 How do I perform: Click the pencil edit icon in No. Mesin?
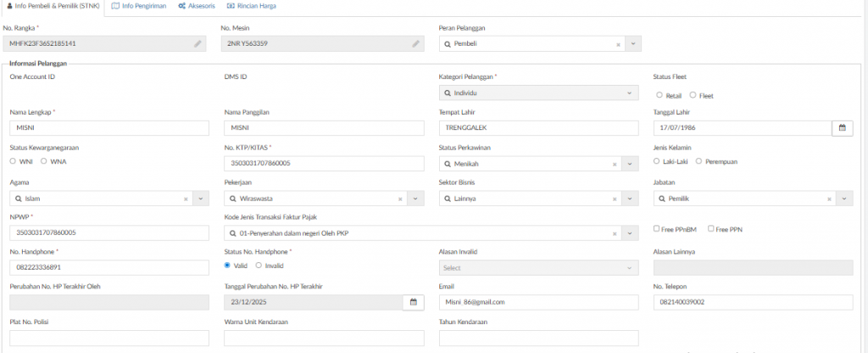416,43
